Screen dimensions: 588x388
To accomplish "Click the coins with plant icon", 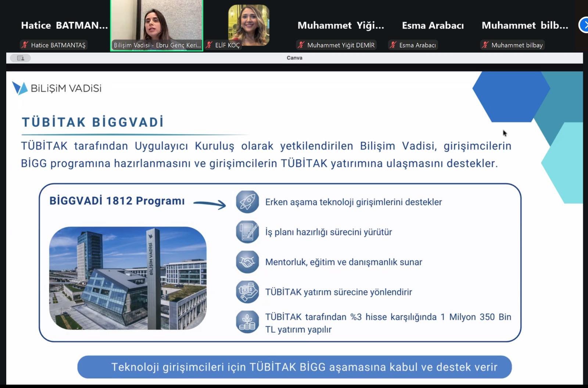I will click(x=247, y=322).
